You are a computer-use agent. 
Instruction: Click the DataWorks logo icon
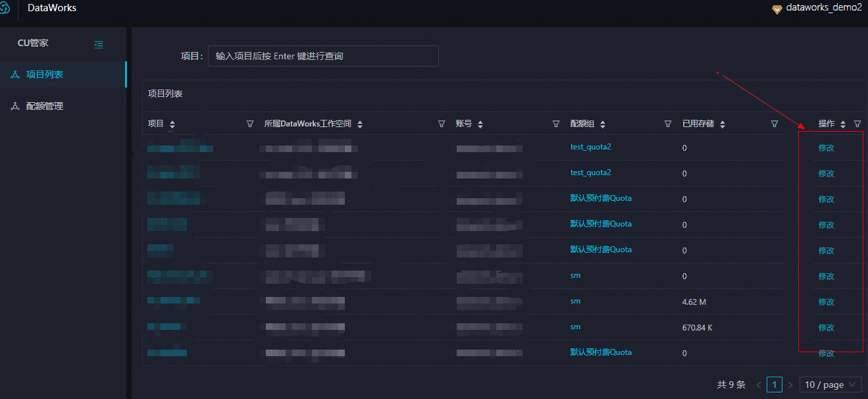tap(4, 8)
